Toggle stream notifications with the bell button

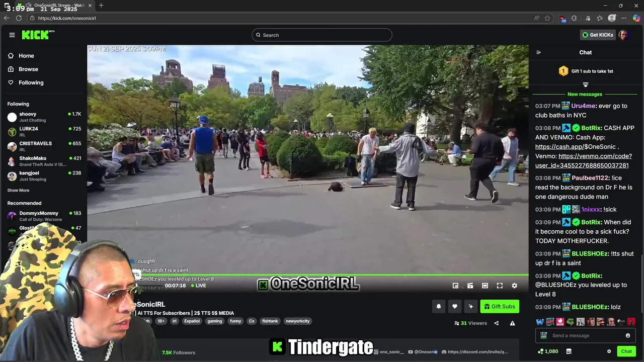click(x=439, y=306)
